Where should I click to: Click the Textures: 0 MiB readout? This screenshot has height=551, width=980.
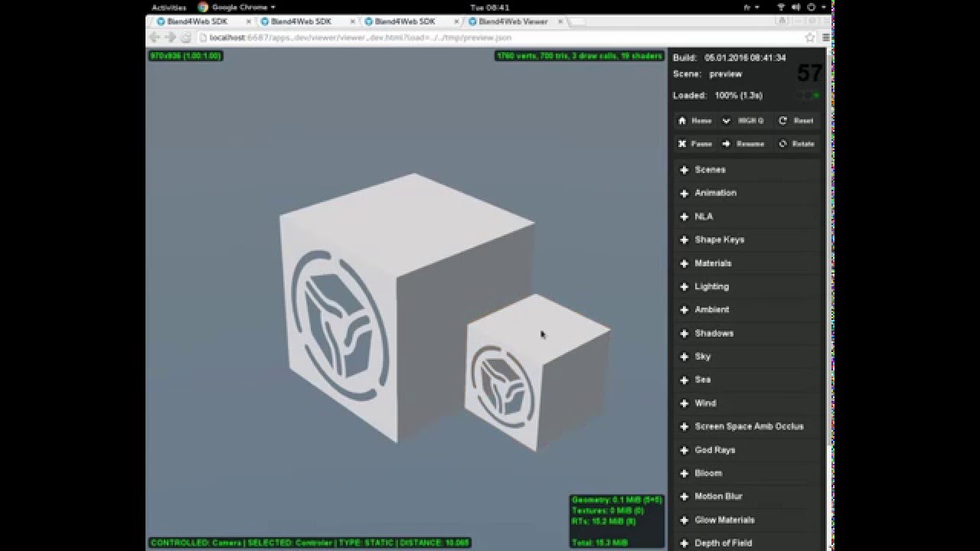(x=608, y=510)
